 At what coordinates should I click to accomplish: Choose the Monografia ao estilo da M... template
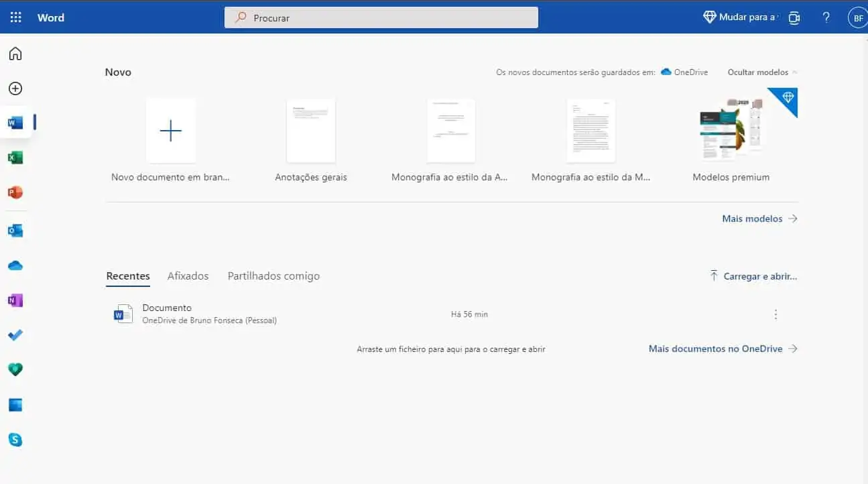pyautogui.click(x=591, y=131)
